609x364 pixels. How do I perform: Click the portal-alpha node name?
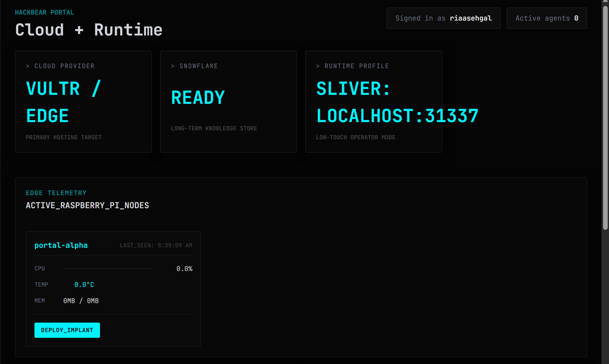coord(61,245)
